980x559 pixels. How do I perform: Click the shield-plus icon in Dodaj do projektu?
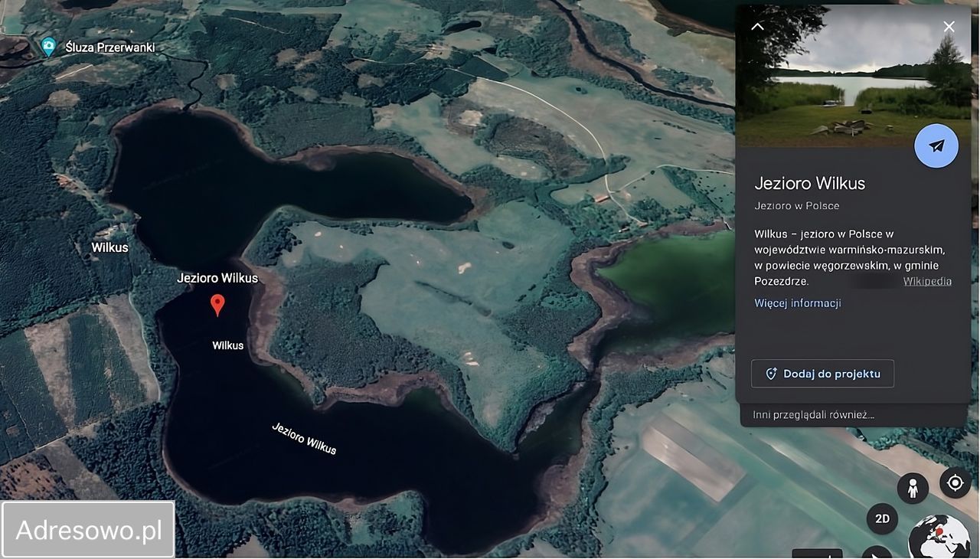(x=771, y=374)
